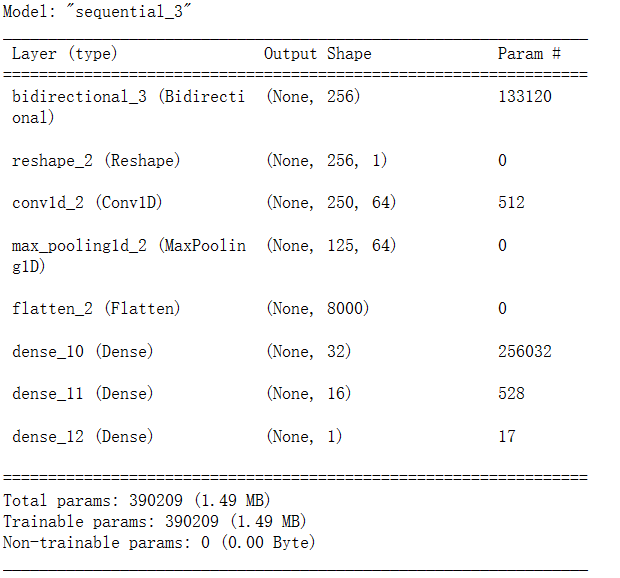Click the 133120 parameter count

[x=524, y=97]
